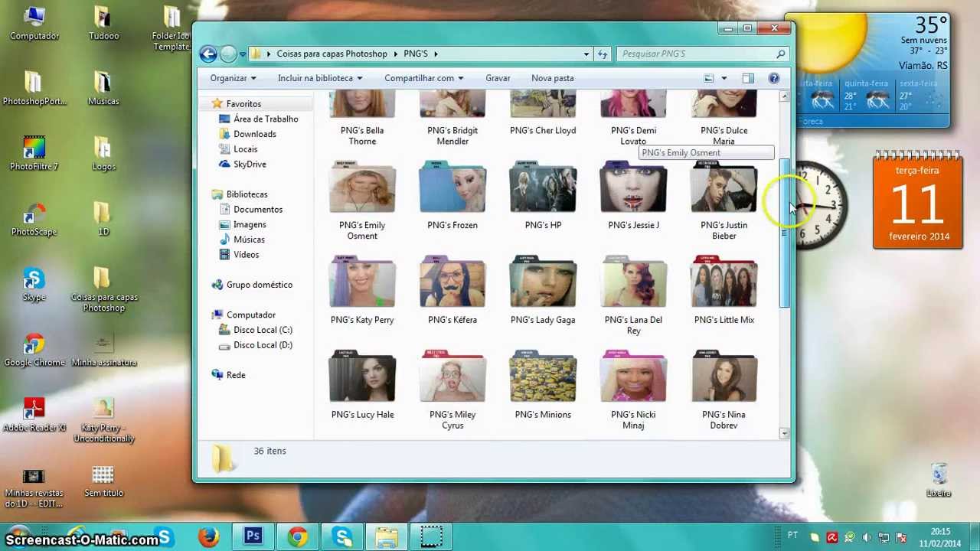980x551 pixels.
Task: Click Photoshop icon on the taskbar
Action: point(253,536)
